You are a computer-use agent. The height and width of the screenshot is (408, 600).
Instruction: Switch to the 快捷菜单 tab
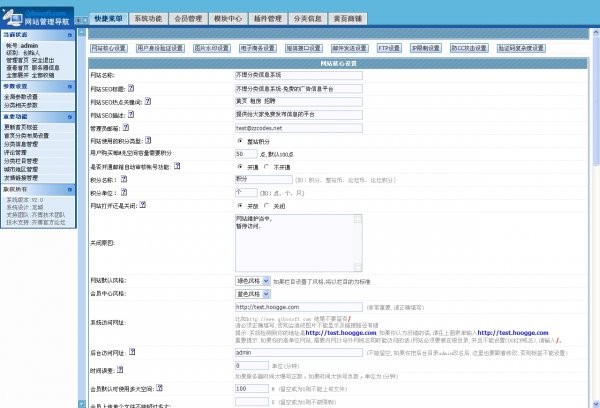pos(109,18)
